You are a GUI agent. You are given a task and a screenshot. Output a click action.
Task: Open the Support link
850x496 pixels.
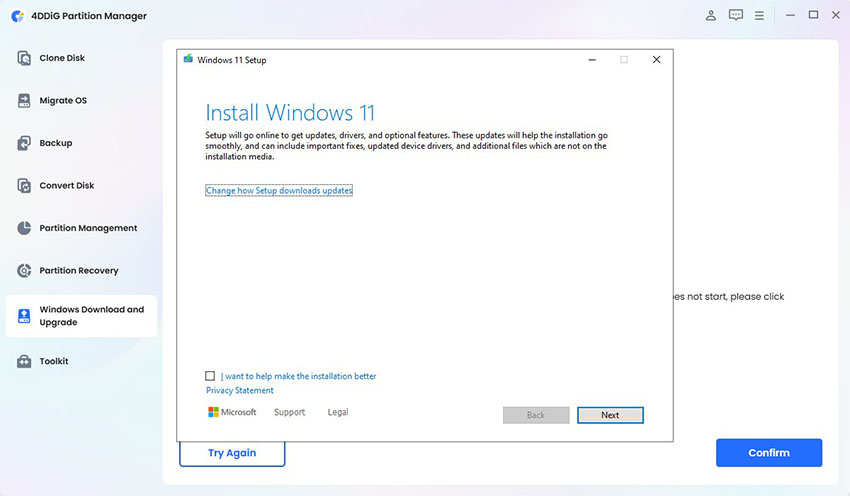tap(289, 412)
